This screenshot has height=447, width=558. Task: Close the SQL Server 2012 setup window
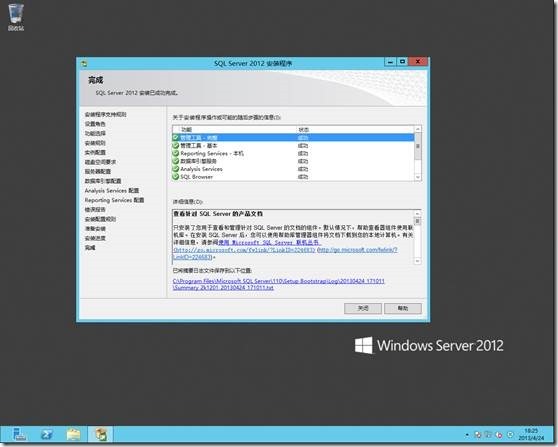point(418,62)
